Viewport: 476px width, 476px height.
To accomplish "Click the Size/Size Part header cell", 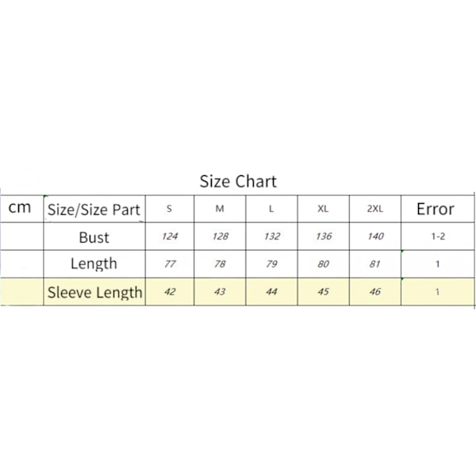I will pyautogui.click(x=94, y=209).
